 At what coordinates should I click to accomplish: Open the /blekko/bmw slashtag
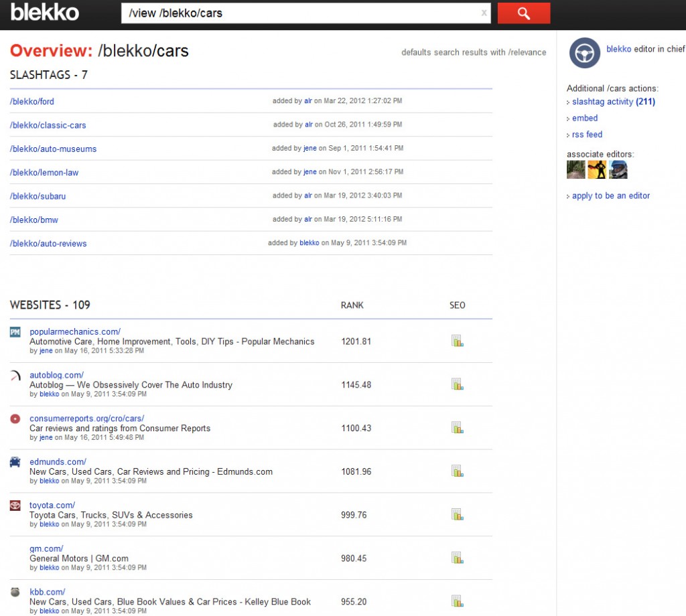33,220
